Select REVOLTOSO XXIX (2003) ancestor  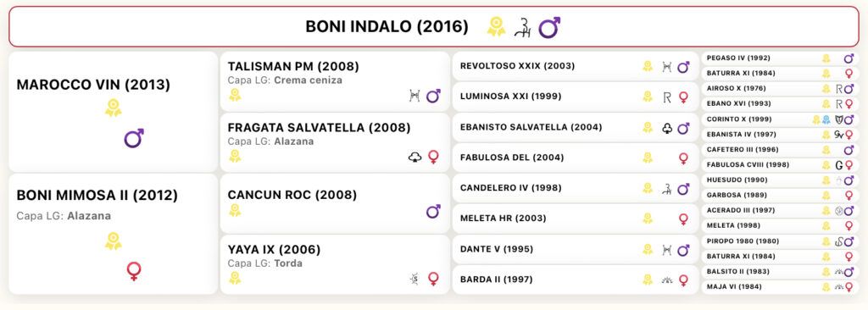(576, 66)
